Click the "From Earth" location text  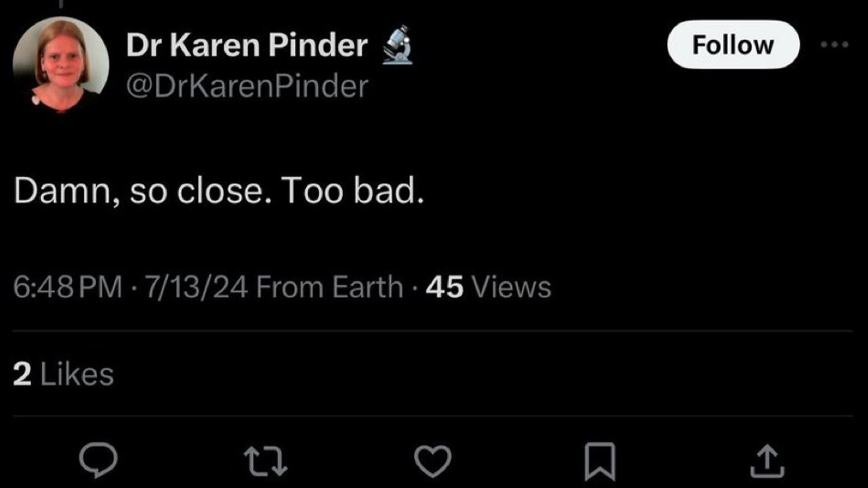click(x=330, y=287)
